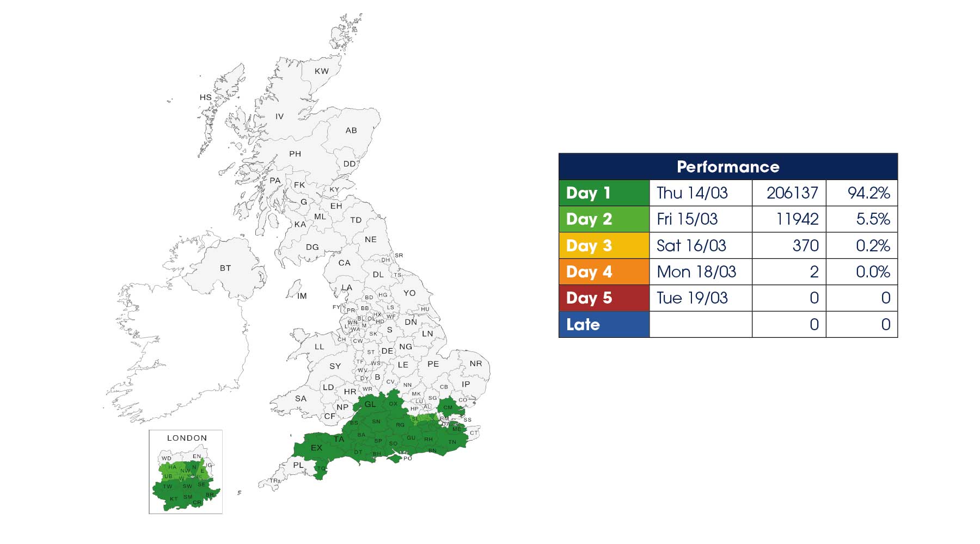Select the 94.2% percentage cell
Screen dimensions: 980x544
click(x=862, y=193)
